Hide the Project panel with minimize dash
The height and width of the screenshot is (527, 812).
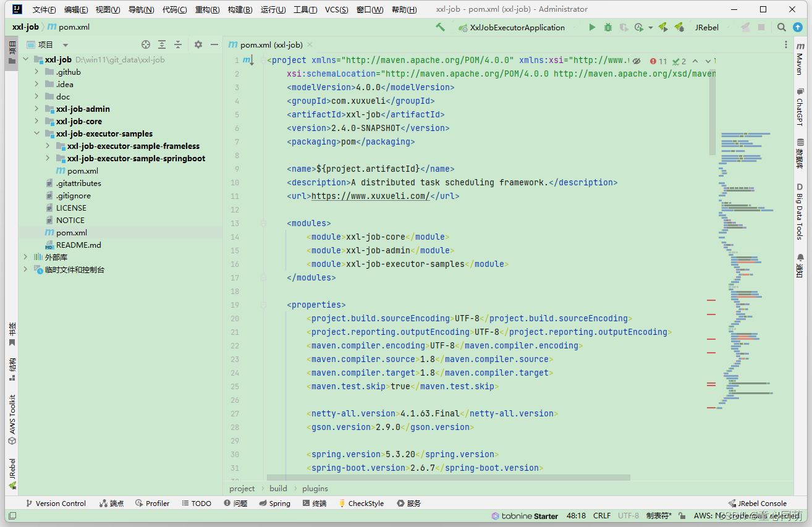pyautogui.click(x=214, y=44)
